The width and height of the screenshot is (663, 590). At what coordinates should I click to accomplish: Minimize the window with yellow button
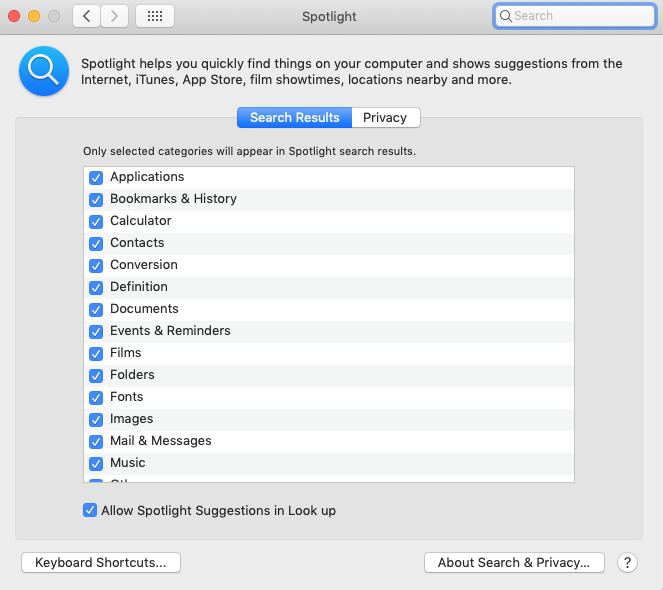[x=34, y=16]
